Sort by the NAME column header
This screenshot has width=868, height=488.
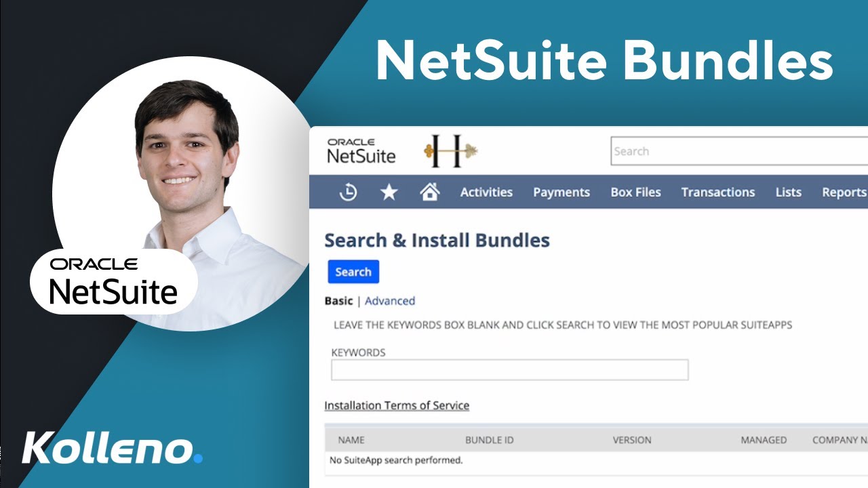tap(351, 440)
